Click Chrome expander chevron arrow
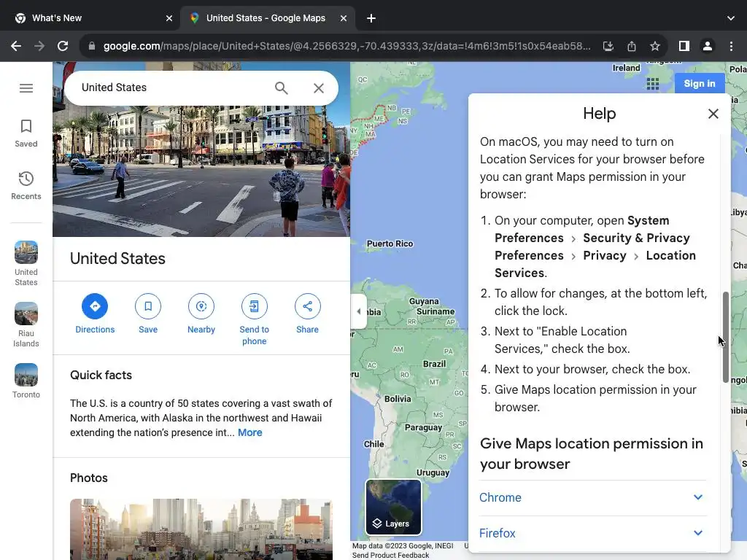This screenshot has width=747, height=560. pos(698,497)
